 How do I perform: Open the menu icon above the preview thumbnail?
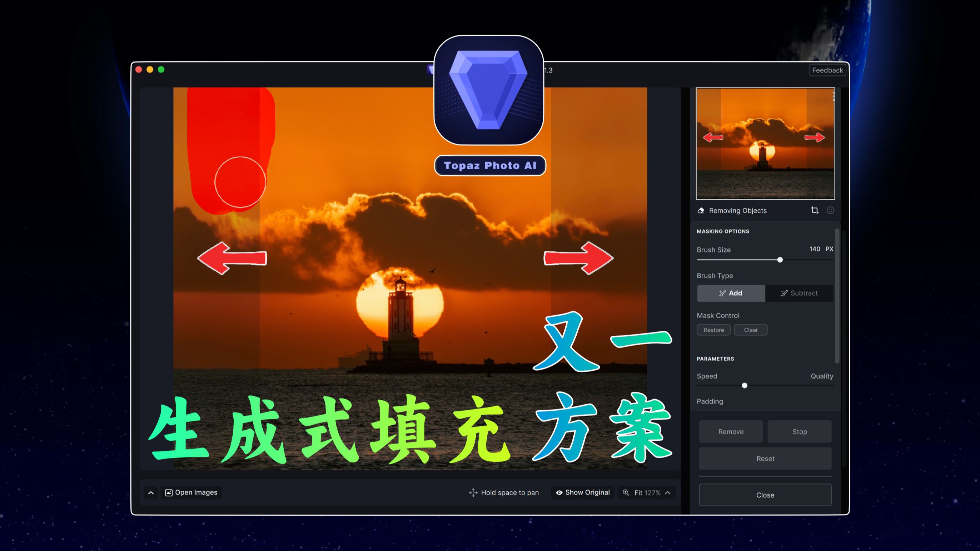(833, 97)
